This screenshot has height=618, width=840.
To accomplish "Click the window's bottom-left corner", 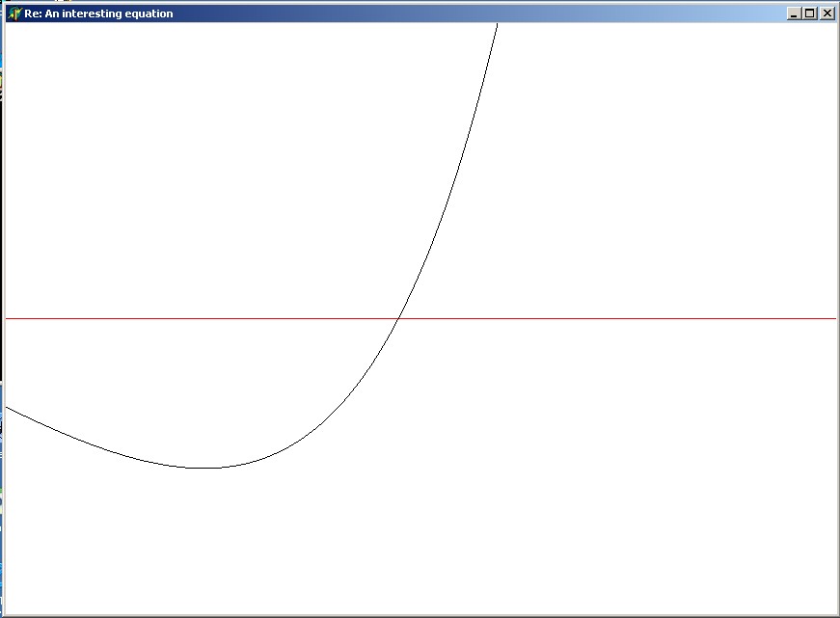I will 3,615.
